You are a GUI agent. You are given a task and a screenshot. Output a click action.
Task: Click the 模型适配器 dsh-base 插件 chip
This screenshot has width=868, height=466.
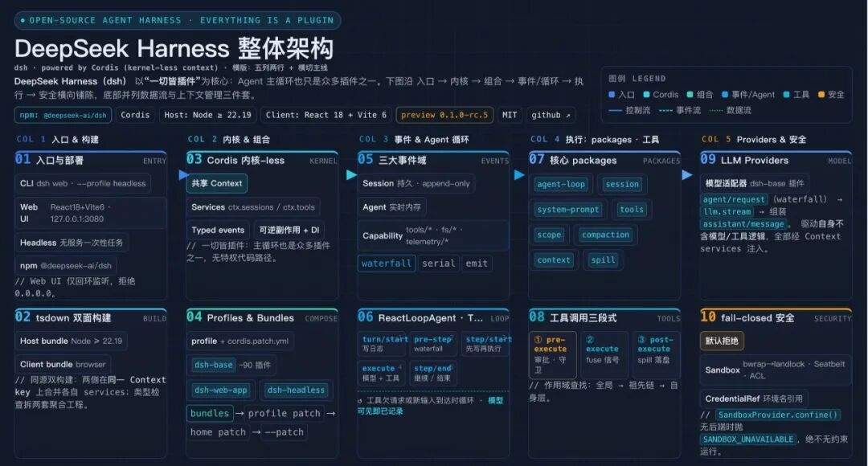click(755, 183)
